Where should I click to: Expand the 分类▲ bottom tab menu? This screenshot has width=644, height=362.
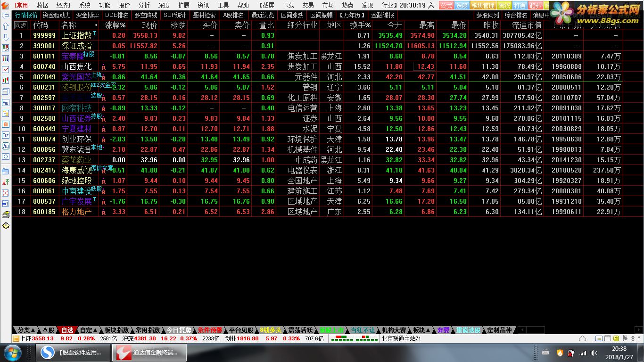(26, 330)
